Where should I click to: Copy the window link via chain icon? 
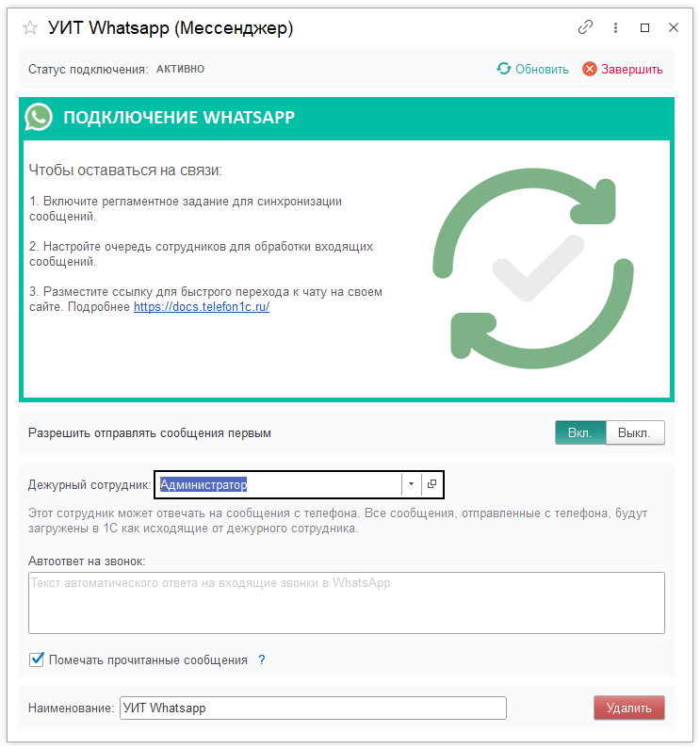click(585, 28)
